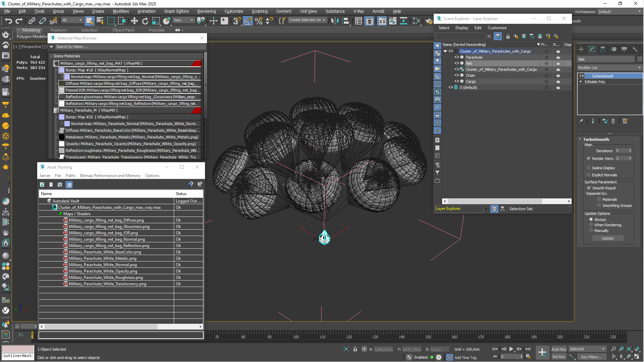Image resolution: width=644 pixels, height=362 pixels.
Task: Switch Asset Tracking to table view
Action: tap(69, 185)
